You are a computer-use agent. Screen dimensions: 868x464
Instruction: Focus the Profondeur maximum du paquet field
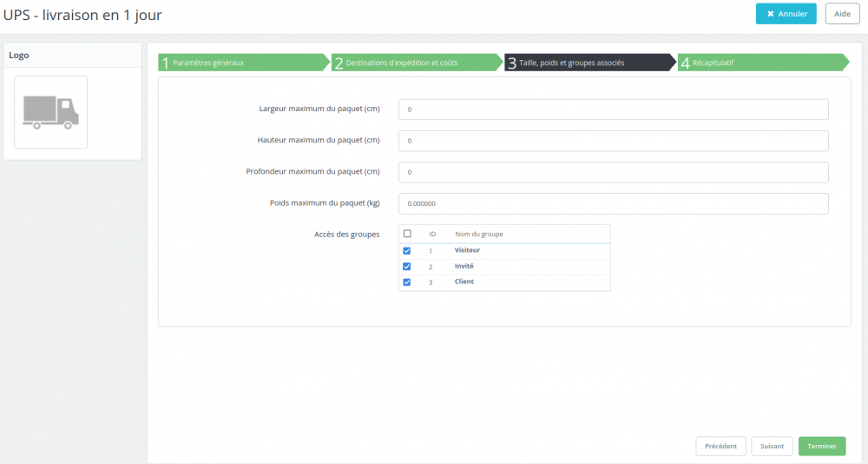point(614,172)
